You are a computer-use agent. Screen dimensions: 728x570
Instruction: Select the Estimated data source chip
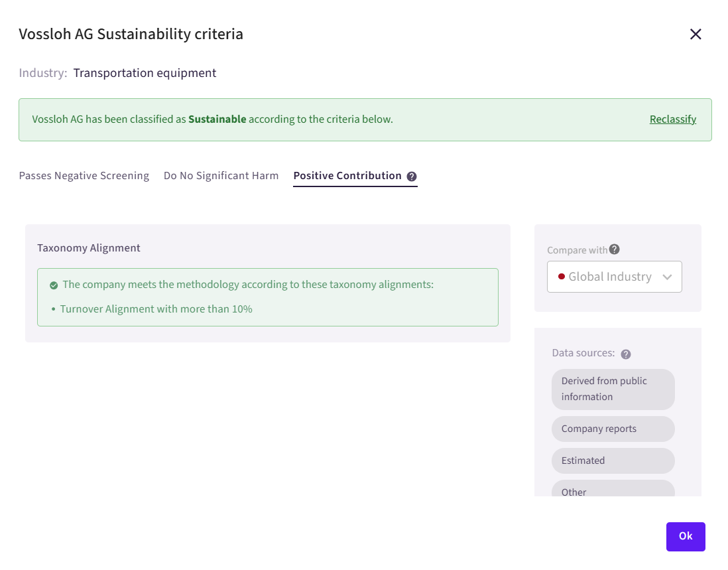click(613, 461)
